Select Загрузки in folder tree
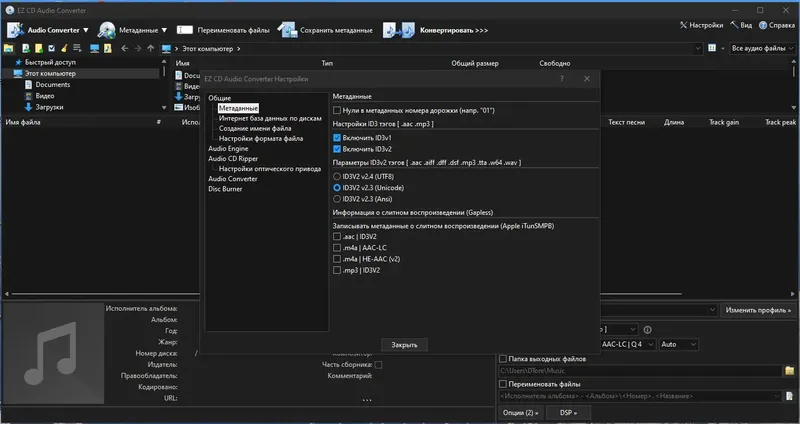The height and width of the screenshot is (424, 800). [x=49, y=107]
